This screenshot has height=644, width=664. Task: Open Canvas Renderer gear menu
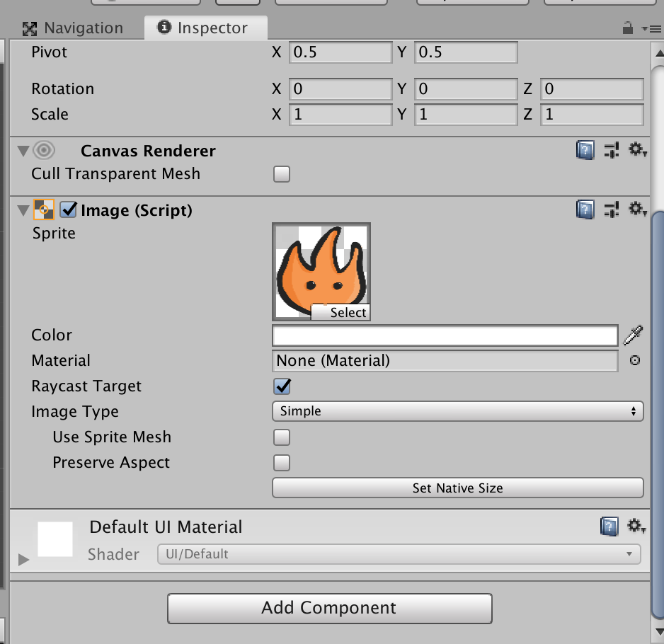point(637,150)
